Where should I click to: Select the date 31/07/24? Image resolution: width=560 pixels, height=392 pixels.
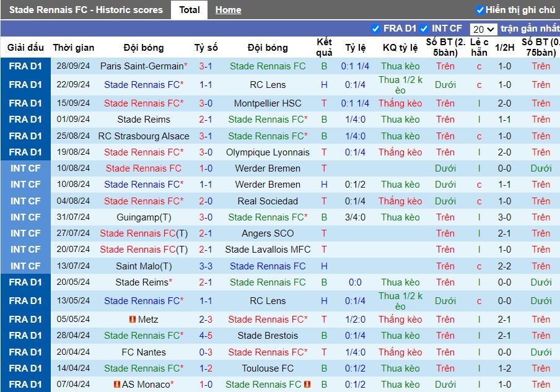(x=73, y=217)
